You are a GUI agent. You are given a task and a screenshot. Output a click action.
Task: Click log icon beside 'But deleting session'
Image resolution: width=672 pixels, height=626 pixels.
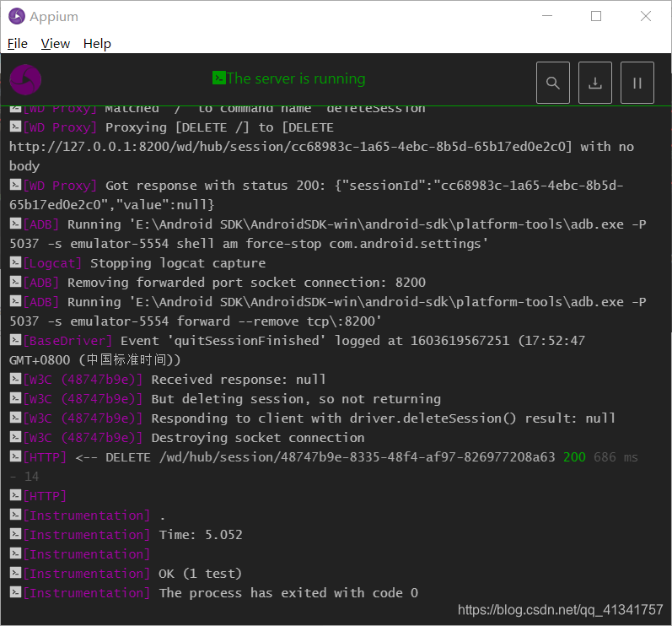click(15, 398)
